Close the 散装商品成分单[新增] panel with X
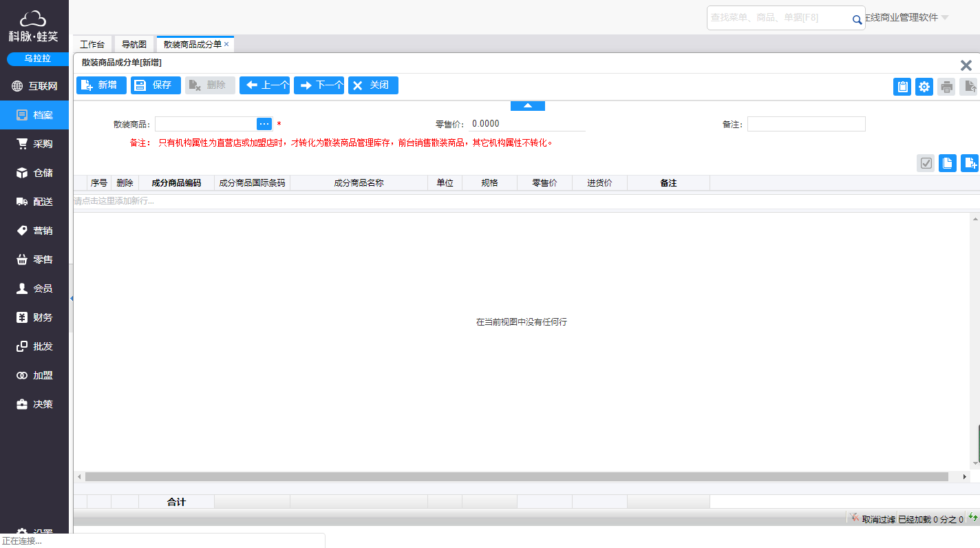Screen dimensions: 980x548 click(x=966, y=65)
